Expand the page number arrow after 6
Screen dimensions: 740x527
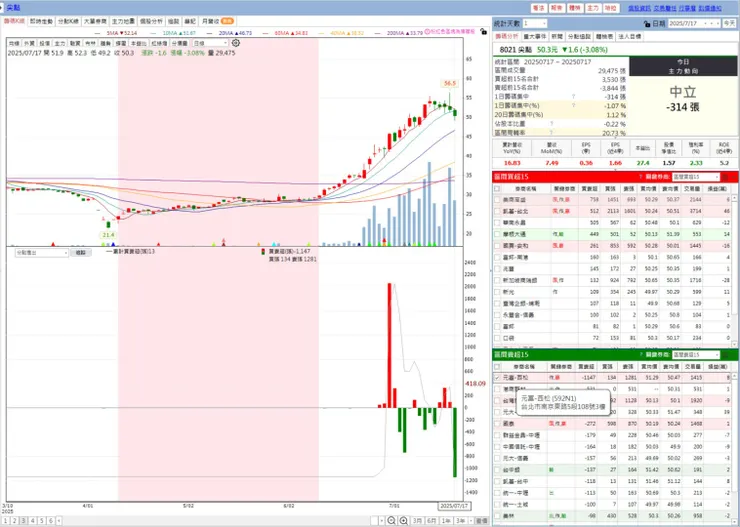(x=59, y=521)
